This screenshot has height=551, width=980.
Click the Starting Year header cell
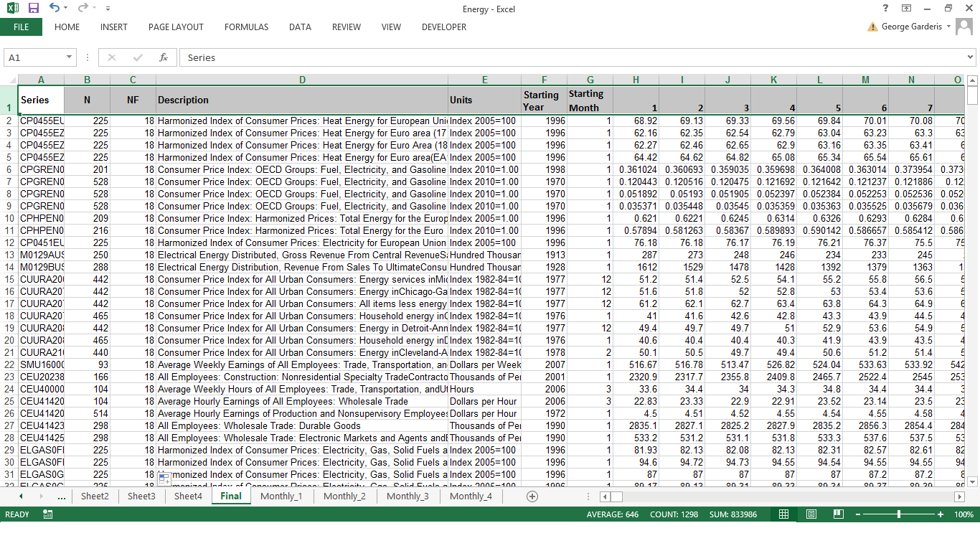(x=544, y=100)
